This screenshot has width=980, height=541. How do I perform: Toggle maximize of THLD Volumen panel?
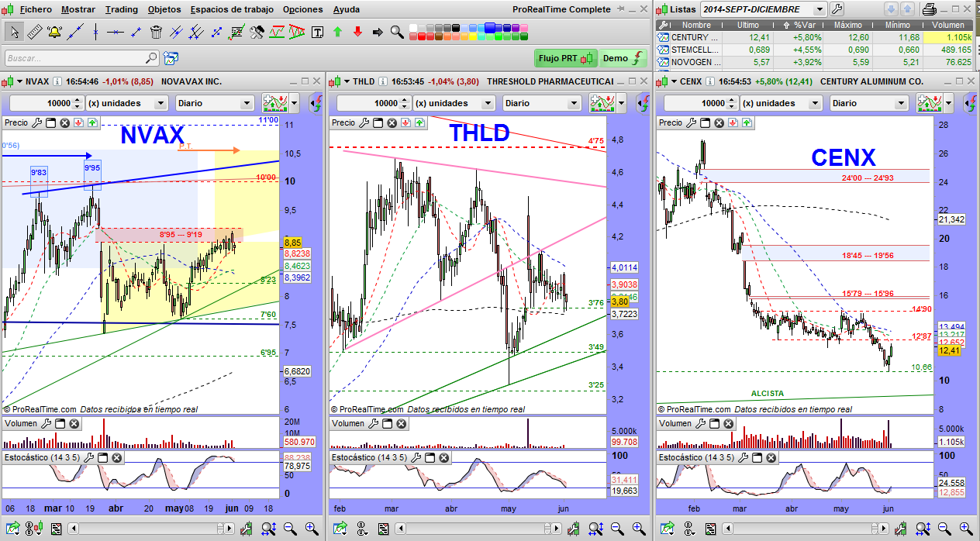tap(387, 424)
